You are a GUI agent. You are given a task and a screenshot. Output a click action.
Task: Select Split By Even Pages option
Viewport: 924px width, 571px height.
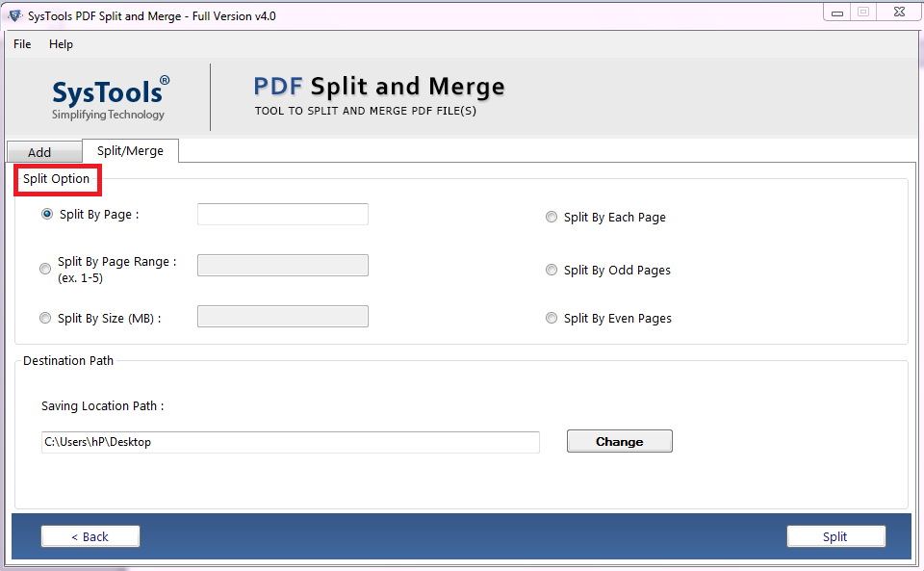pyautogui.click(x=552, y=318)
